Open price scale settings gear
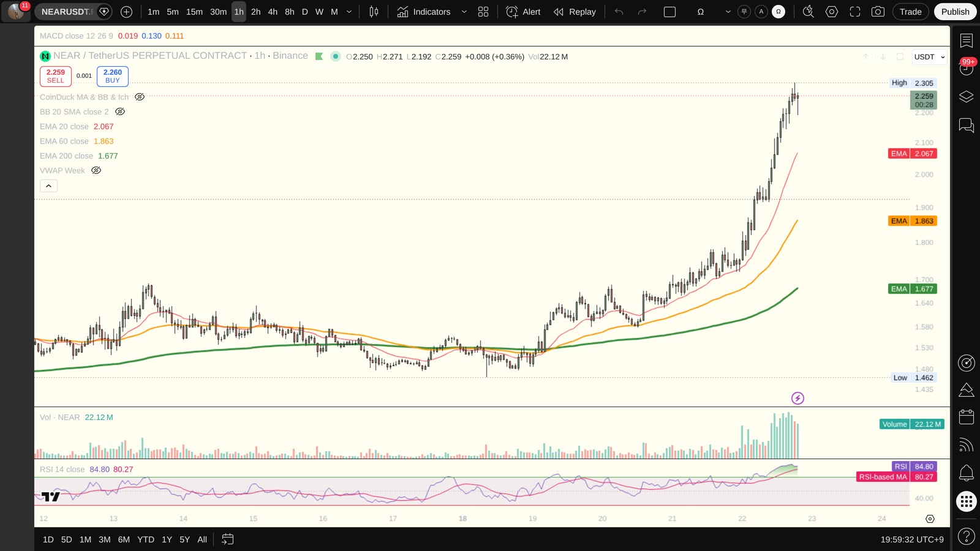 930,519
